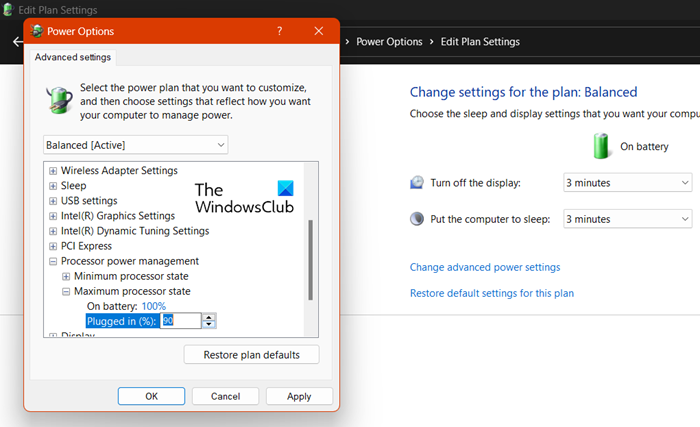Open the Balanced [Active] plan dropdown
Viewport: 700px width, 427px height.
tap(136, 146)
